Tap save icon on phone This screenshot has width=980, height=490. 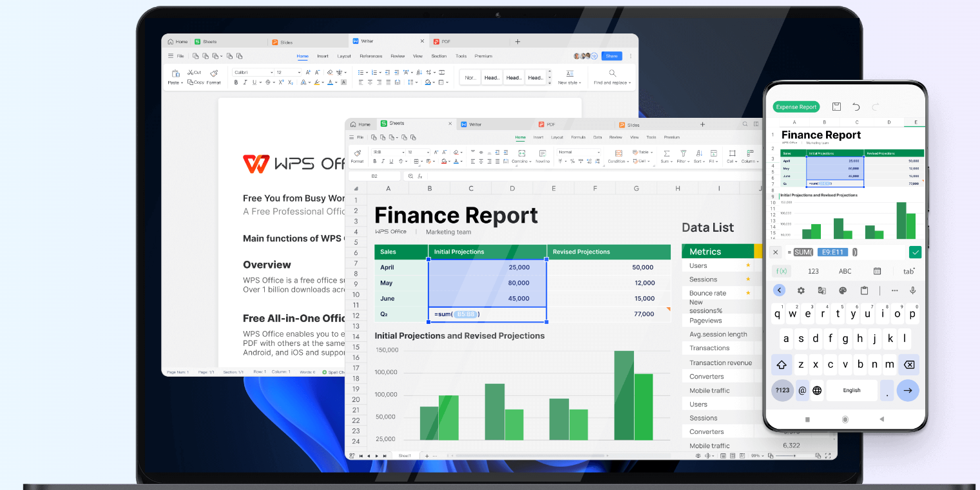tap(836, 107)
